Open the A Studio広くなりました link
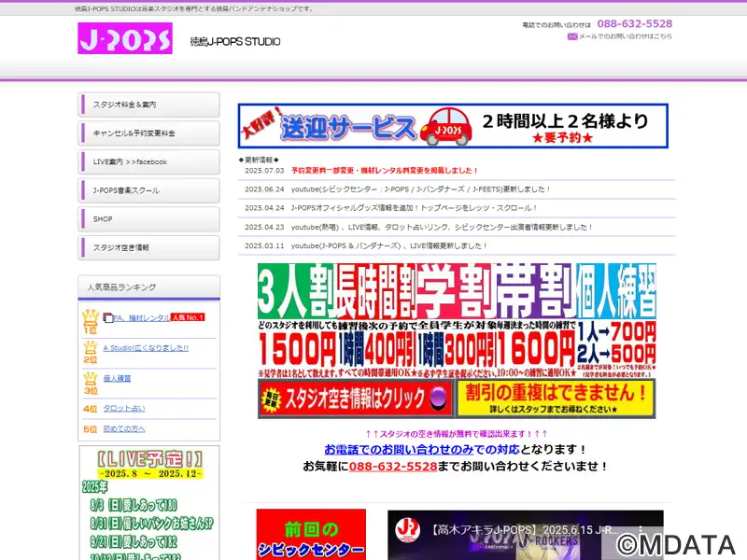The image size is (747, 560). (x=146, y=348)
